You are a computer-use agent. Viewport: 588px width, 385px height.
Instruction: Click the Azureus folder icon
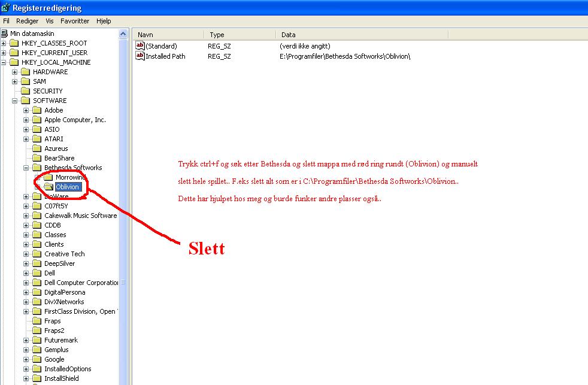point(37,148)
